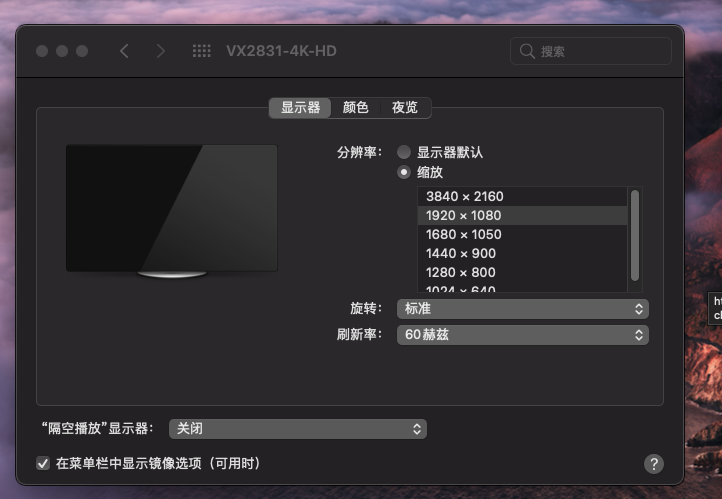Choose 1440 × 900 resolution
Viewport: 722px width, 499px height.
click(522, 253)
